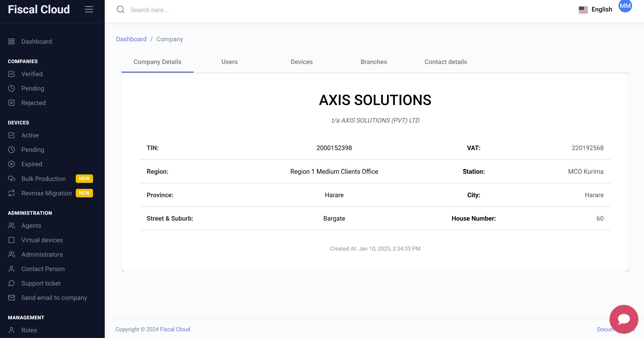The image size is (644, 338).
Task: Click the House Number value 60
Action: (600, 219)
